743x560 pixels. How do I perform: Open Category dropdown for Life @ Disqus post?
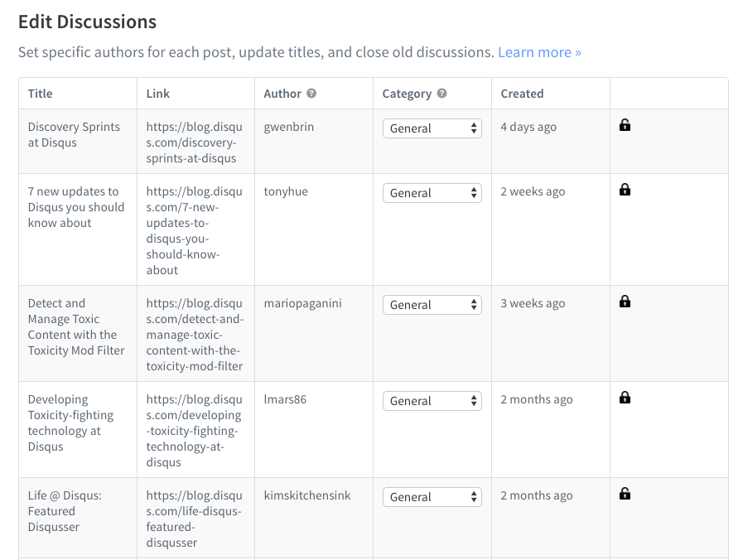pos(432,496)
